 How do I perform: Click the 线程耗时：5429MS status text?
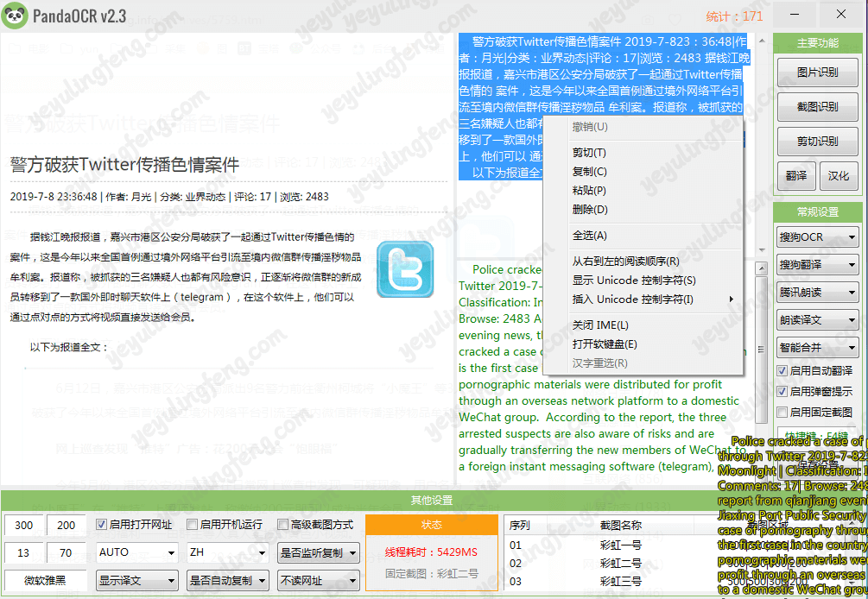click(431, 552)
